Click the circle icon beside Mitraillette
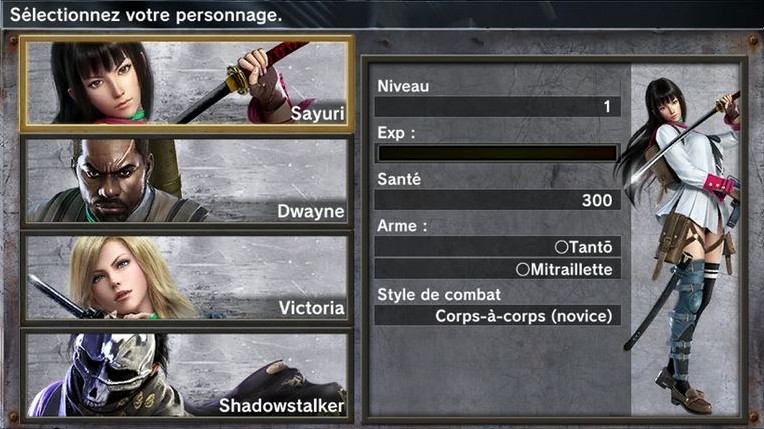764x429 pixels. pyautogui.click(x=523, y=269)
